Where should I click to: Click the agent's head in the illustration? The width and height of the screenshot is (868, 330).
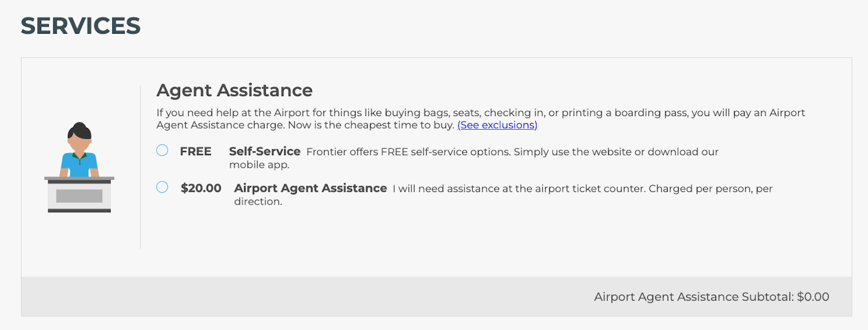coord(79,136)
